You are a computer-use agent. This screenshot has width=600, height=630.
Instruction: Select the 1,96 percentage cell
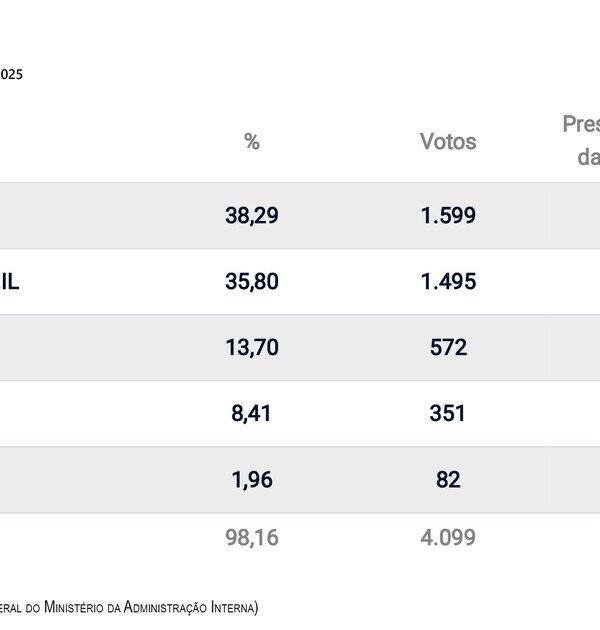252,479
